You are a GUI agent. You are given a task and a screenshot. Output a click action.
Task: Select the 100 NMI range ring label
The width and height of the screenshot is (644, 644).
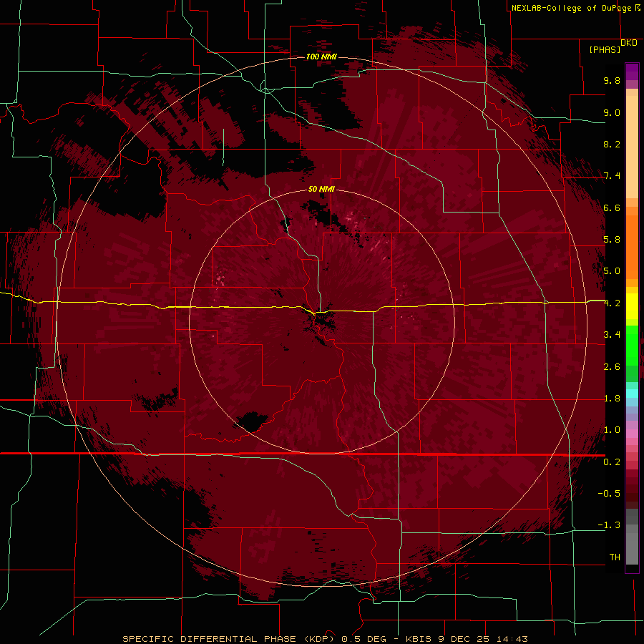click(321, 57)
